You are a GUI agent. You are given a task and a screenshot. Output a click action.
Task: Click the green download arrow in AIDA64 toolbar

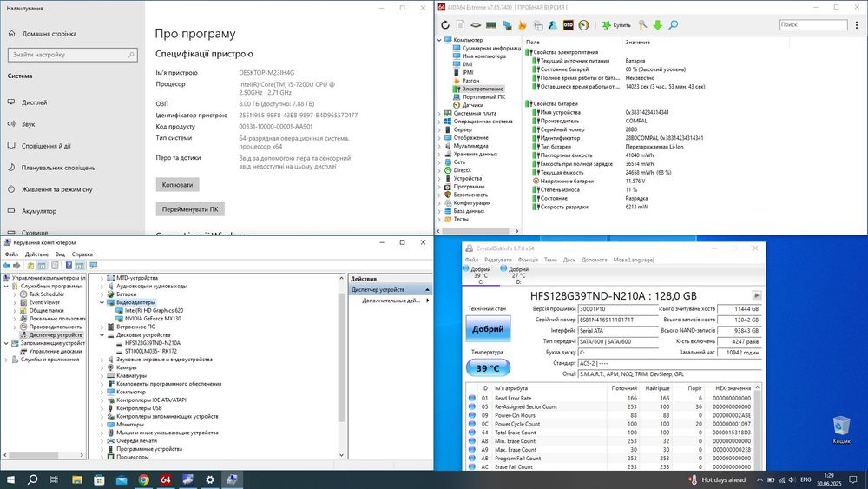click(x=658, y=25)
